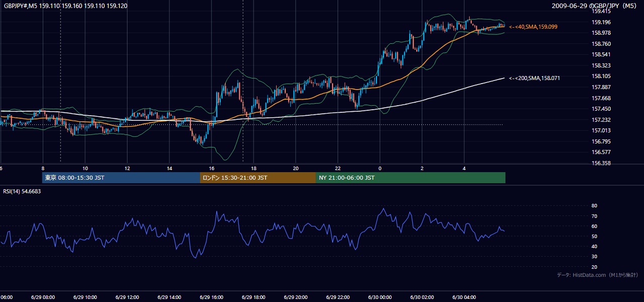Click the 6/29 18:00 time label
The width and height of the screenshot is (644, 302).
(253, 297)
